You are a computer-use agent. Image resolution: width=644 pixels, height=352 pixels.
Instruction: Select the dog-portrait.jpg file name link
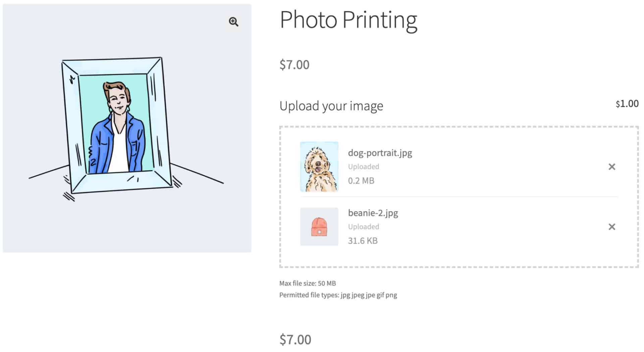pyautogui.click(x=380, y=153)
